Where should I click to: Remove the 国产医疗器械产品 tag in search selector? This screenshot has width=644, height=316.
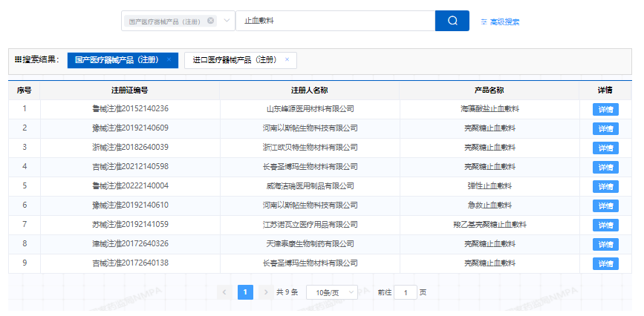click(210, 21)
